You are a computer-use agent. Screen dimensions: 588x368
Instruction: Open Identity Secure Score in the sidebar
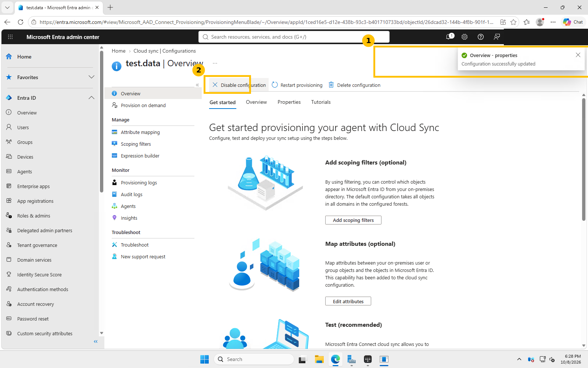39,275
